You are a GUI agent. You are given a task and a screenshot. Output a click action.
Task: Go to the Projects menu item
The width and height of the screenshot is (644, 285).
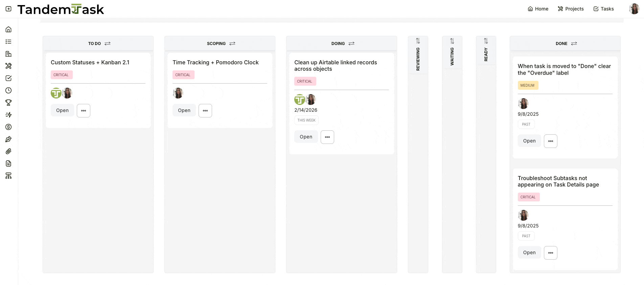(x=571, y=9)
